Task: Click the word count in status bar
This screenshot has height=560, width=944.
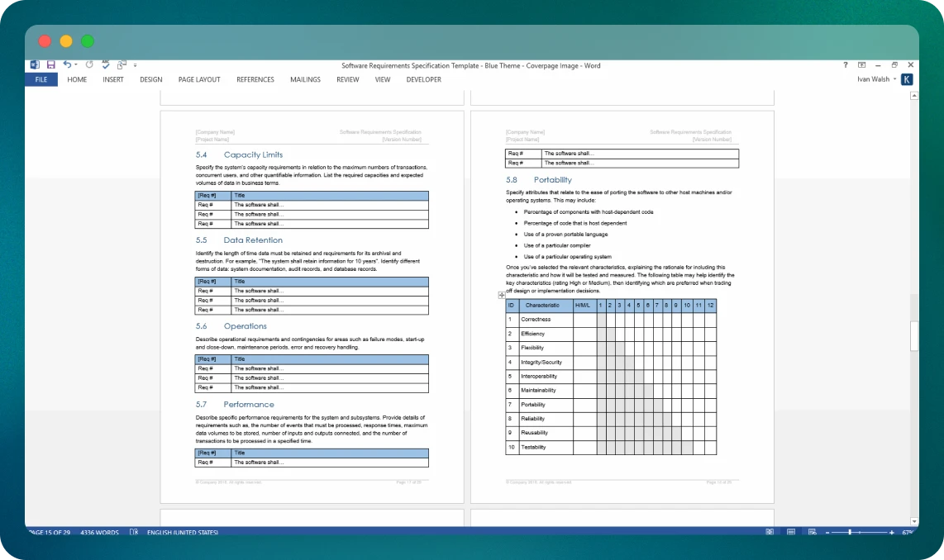Action: coord(99,533)
